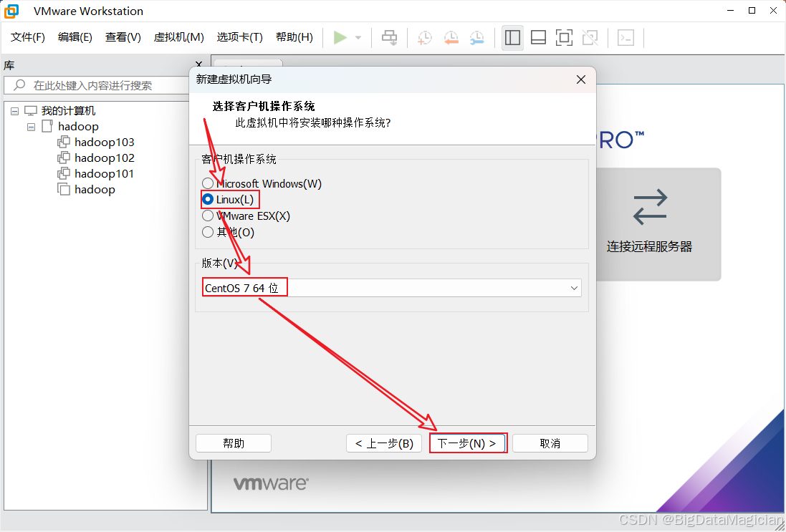This screenshot has width=786, height=532.
Task: Select the bottom hadoop VM entry
Action: [x=95, y=190]
